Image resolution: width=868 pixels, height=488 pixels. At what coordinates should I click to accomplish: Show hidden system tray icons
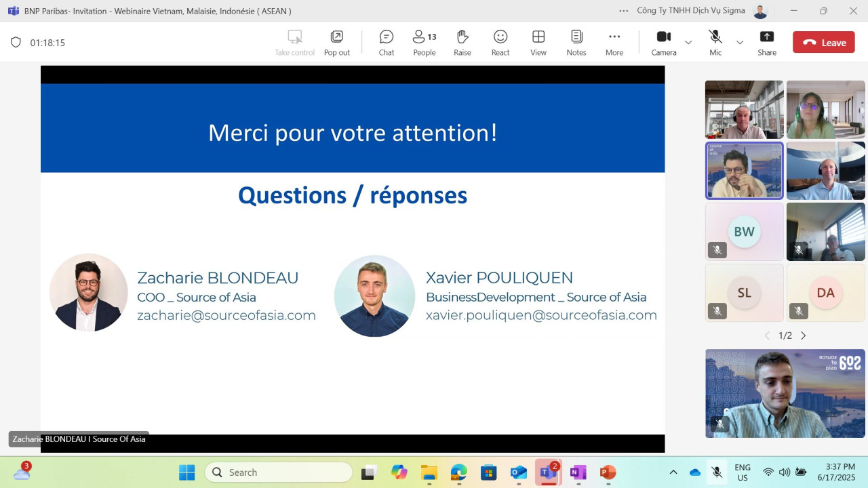pyautogui.click(x=673, y=472)
